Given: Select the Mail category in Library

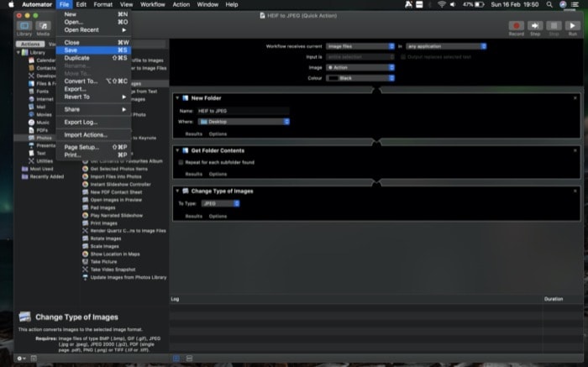Looking at the screenshot, I should [x=37, y=107].
